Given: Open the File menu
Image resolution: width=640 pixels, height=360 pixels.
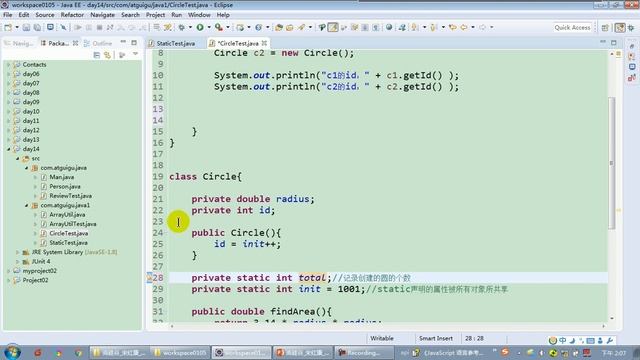Looking at the screenshot, I should click(8, 15).
